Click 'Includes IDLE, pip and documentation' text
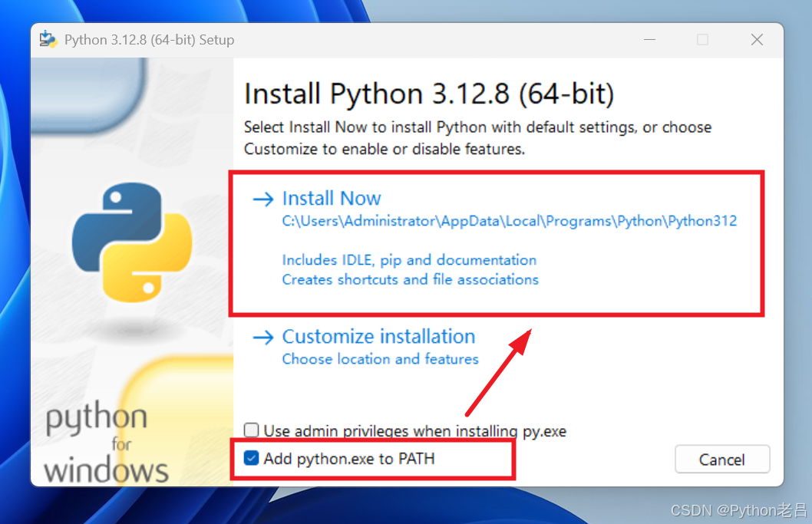This screenshot has height=524, width=812. (x=409, y=260)
